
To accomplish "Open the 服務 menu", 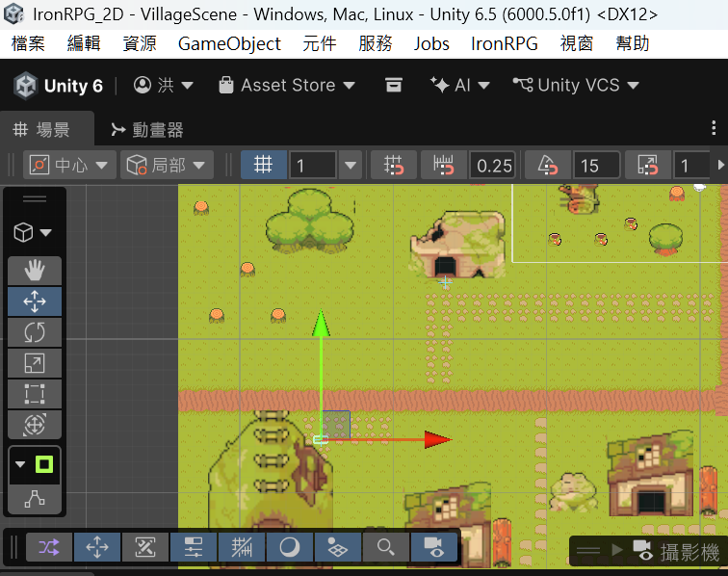I will click(376, 43).
